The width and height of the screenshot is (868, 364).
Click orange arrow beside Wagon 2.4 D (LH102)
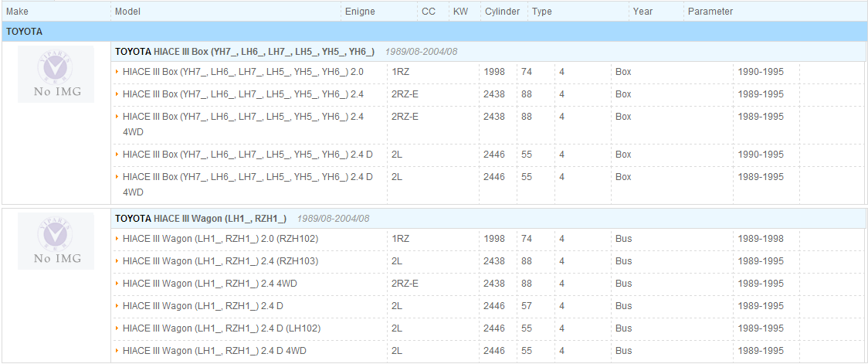pos(117,328)
